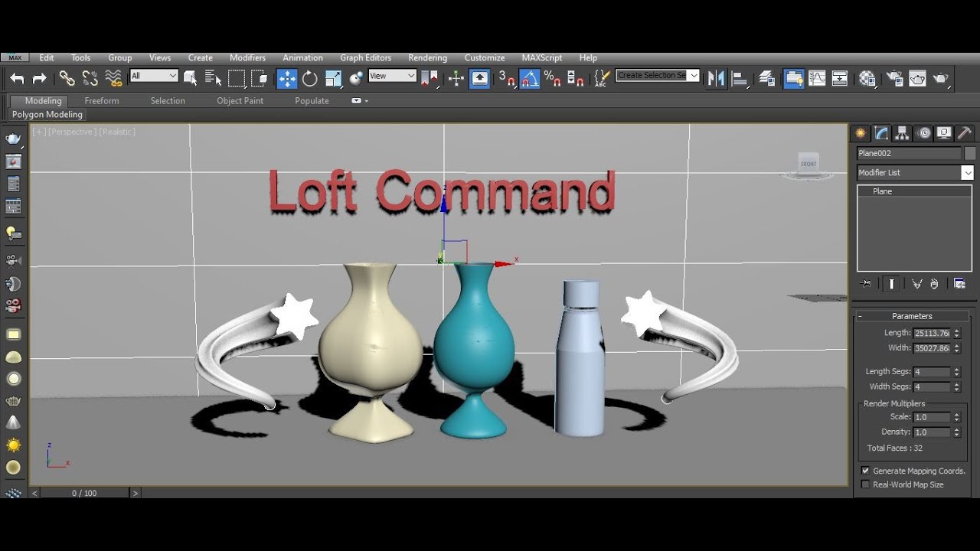This screenshot has height=551, width=980.
Task: Collapse the Parameters rollout
Action: pyautogui.click(x=912, y=316)
